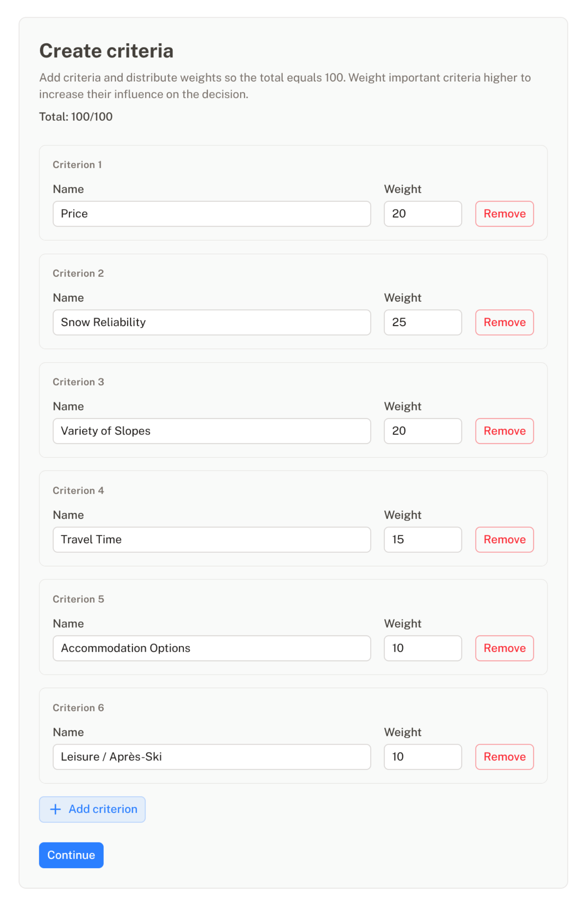Screen dimensions: 588x903
Task: Edit the weight field for Price
Action: 422,214
